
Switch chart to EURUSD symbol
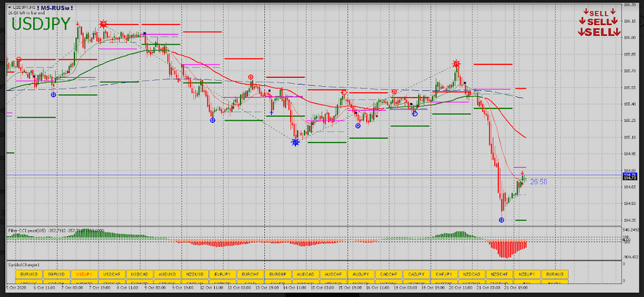[x=28, y=274]
